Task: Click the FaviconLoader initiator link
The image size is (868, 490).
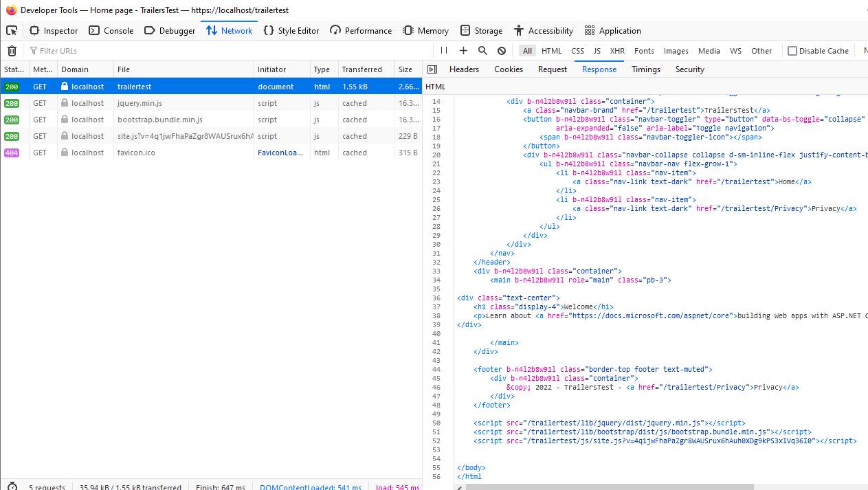Action: (280, 152)
